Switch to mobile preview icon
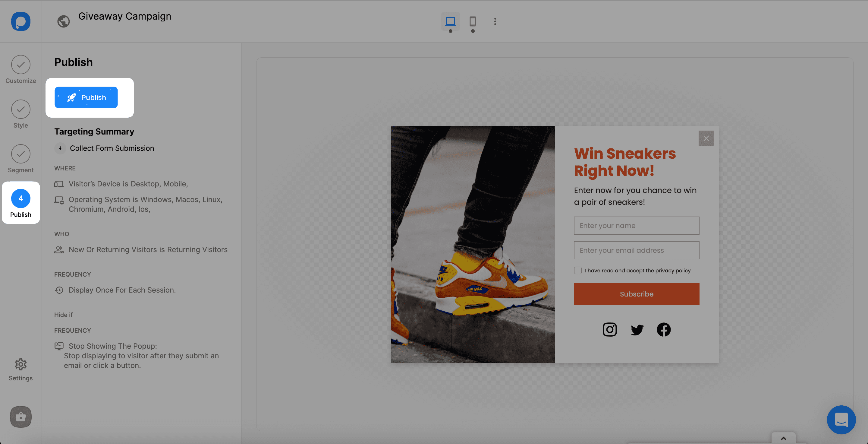The height and width of the screenshot is (444, 868). pyautogui.click(x=473, y=21)
